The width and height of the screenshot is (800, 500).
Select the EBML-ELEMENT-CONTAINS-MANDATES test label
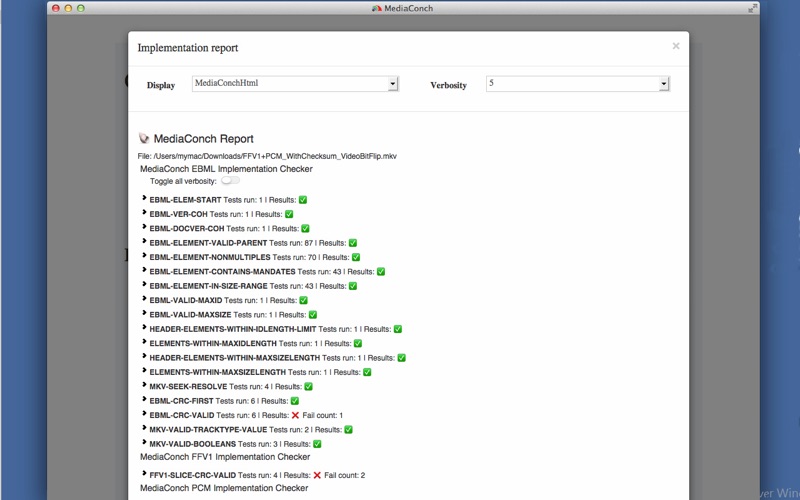(x=222, y=271)
